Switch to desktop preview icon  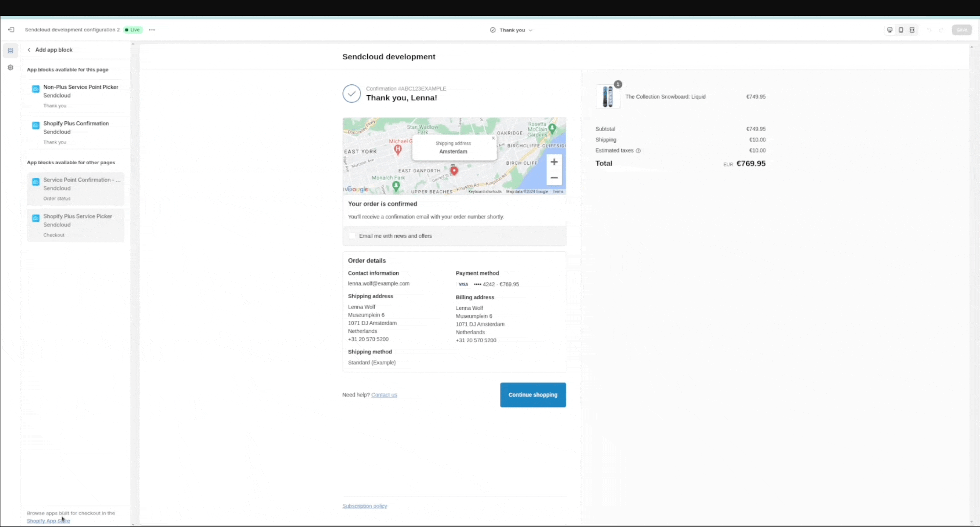[889, 30]
